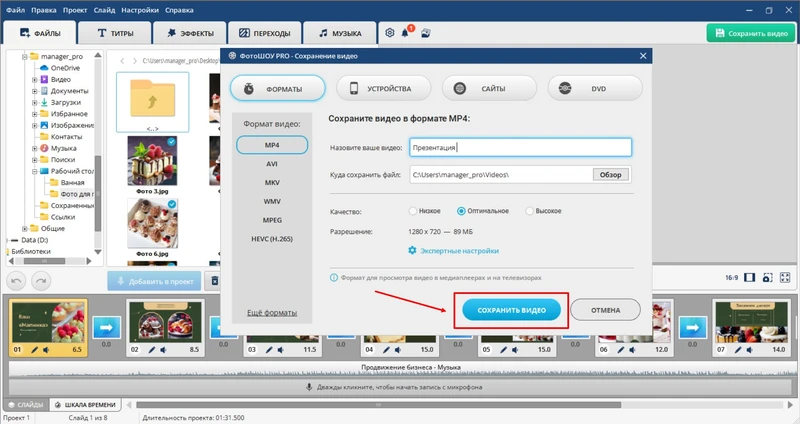Click the ОТМЕНА button

(606, 310)
